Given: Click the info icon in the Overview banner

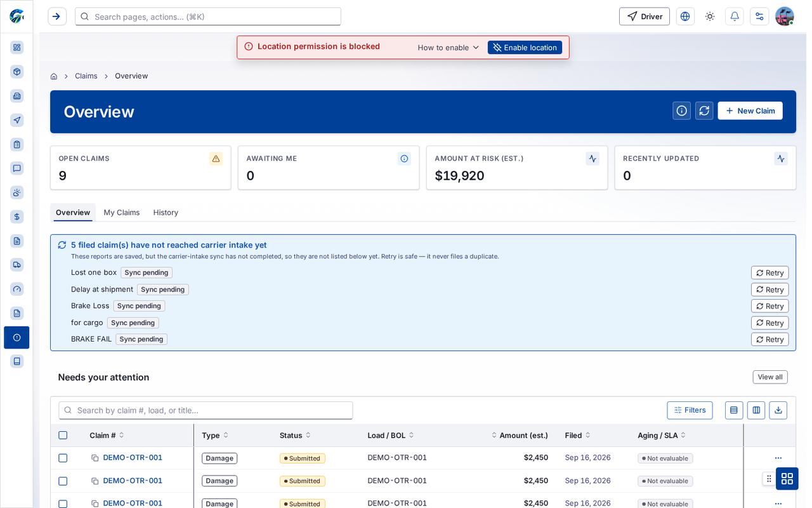Looking at the screenshot, I should tap(682, 110).
